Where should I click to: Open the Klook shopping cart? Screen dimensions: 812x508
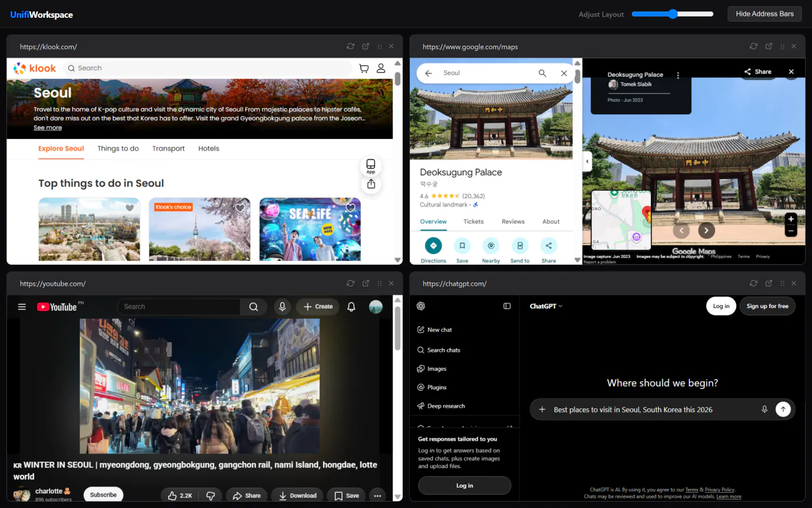pyautogui.click(x=363, y=68)
